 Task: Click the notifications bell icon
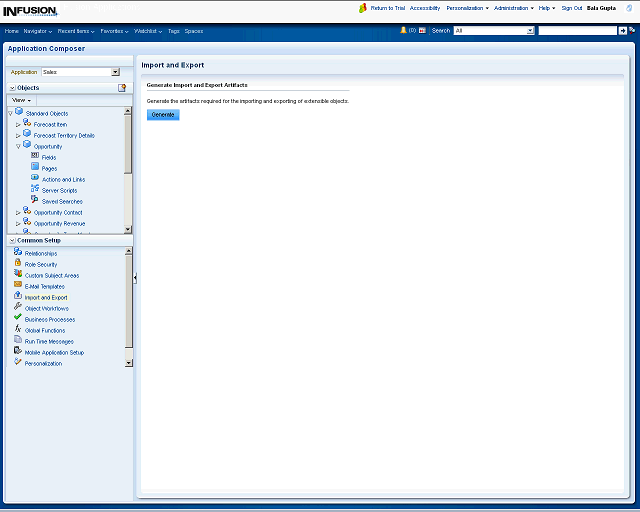(404, 31)
